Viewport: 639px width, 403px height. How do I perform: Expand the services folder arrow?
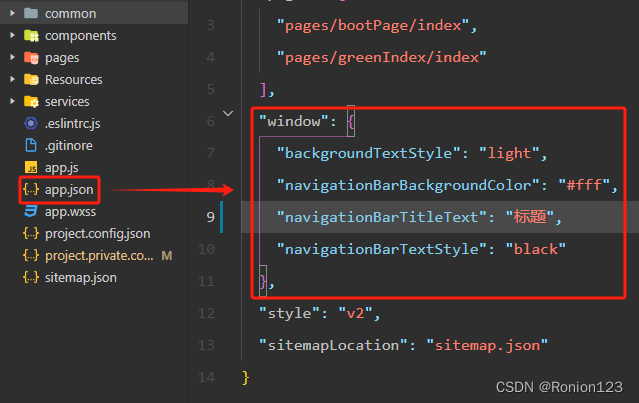(x=12, y=101)
